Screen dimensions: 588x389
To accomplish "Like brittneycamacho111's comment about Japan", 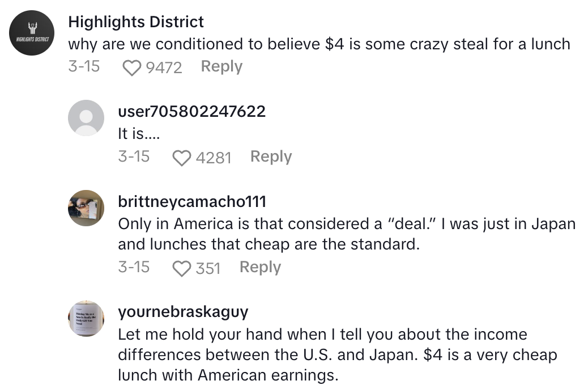I will point(181,268).
